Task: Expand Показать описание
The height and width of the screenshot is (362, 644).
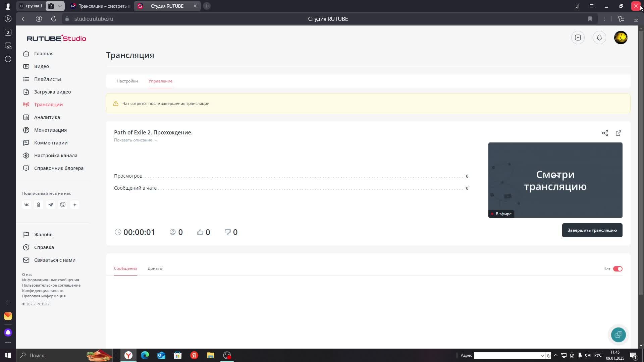Action: [136, 140]
